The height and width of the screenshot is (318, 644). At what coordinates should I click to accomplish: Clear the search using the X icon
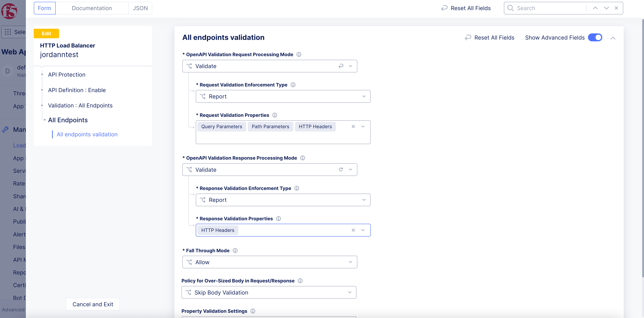[616, 8]
